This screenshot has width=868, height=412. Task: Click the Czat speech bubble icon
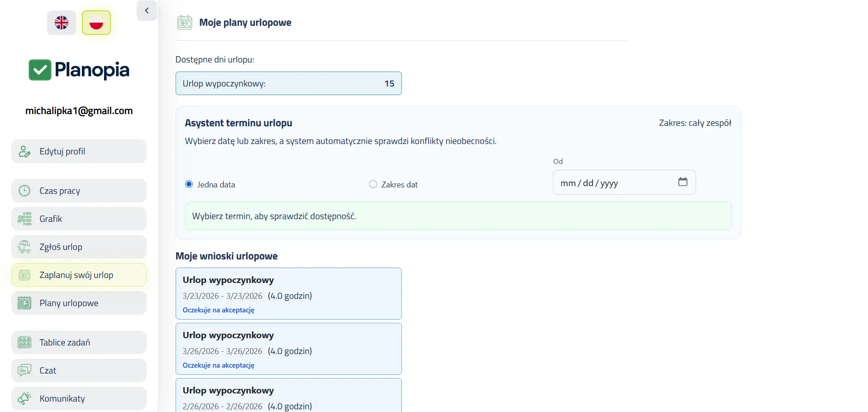point(24,370)
